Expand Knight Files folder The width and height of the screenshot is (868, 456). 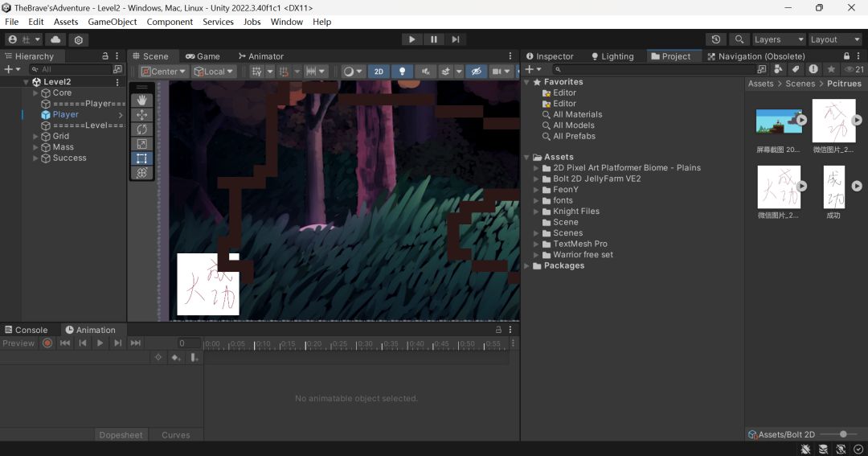point(536,212)
